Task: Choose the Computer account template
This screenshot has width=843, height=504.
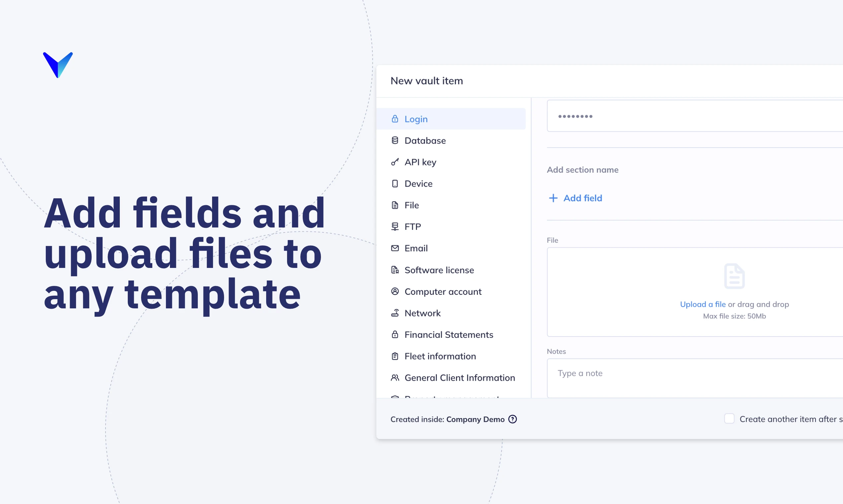Action: coord(443,291)
